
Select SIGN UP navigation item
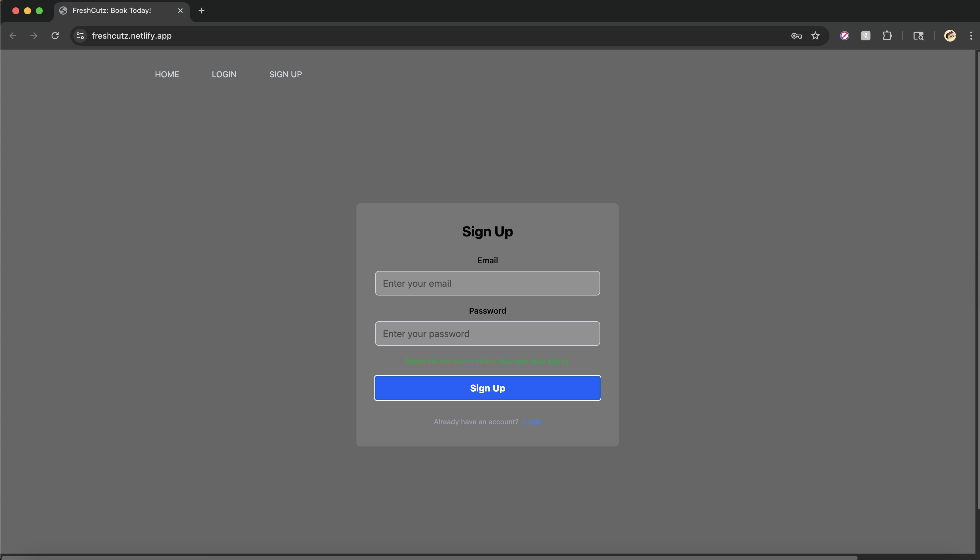tap(285, 74)
